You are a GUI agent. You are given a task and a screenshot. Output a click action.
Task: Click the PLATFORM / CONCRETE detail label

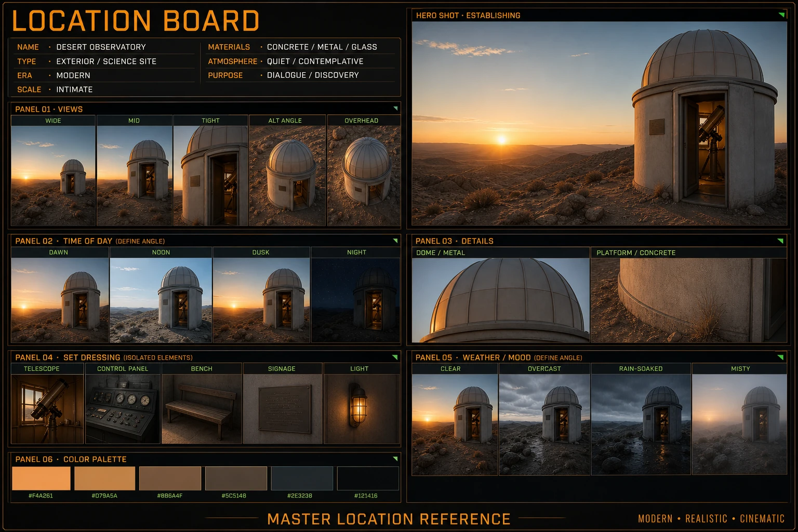coord(636,252)
